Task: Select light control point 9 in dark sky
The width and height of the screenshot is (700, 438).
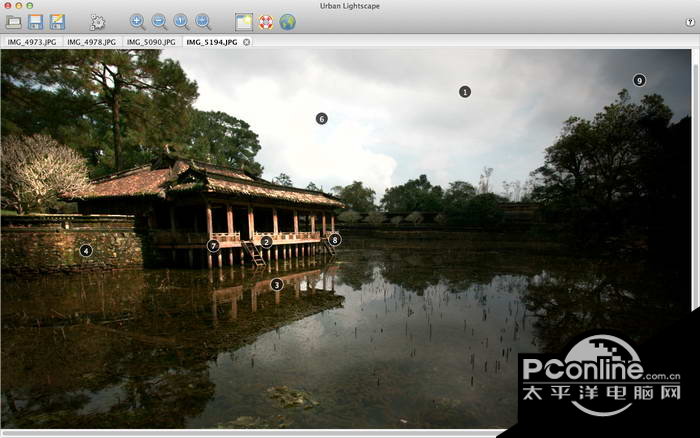Action: coord(639,80)
